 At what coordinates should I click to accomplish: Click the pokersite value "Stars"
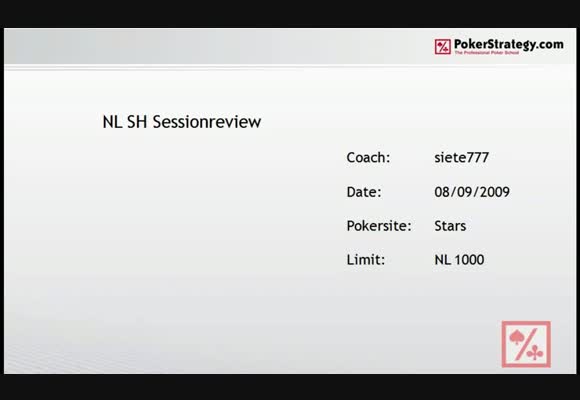(x=450, y=226)
